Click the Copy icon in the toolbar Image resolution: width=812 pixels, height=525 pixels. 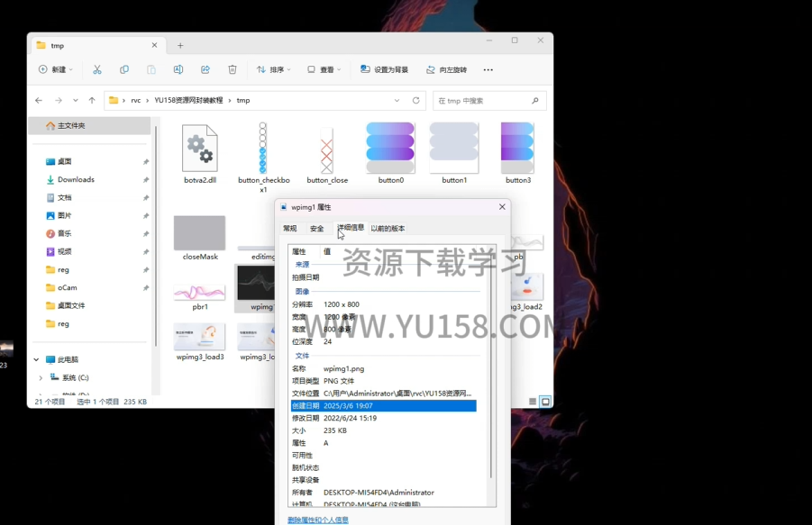[x=125, y=69]
